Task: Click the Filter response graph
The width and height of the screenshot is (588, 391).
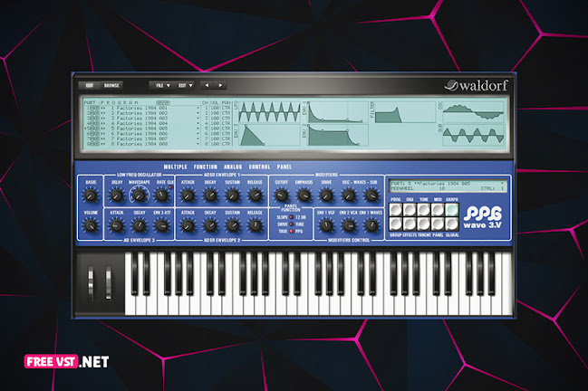Action: pos(405,111)
